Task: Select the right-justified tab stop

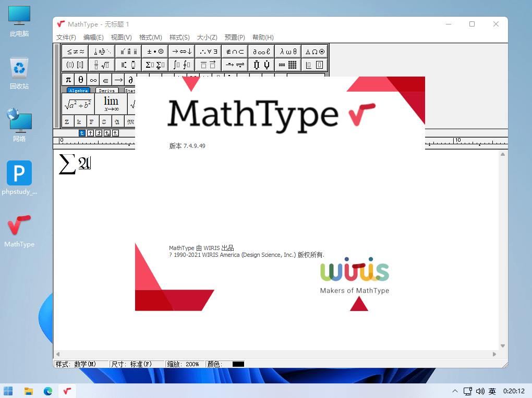Action: (99, 133)
